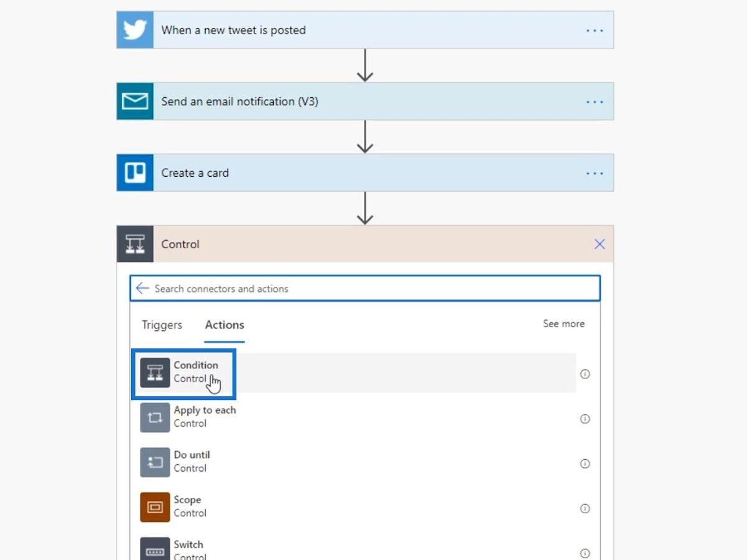Close the Control panel
This screenshot has width=747, height=560.
click(x=600, y=244)
